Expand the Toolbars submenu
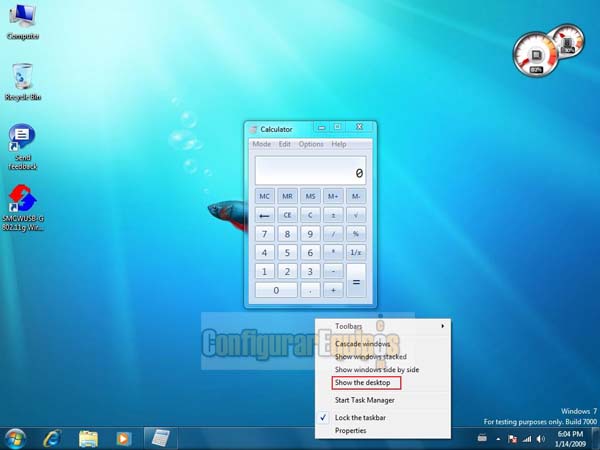The image size is (600, 450). coord(383,326)
